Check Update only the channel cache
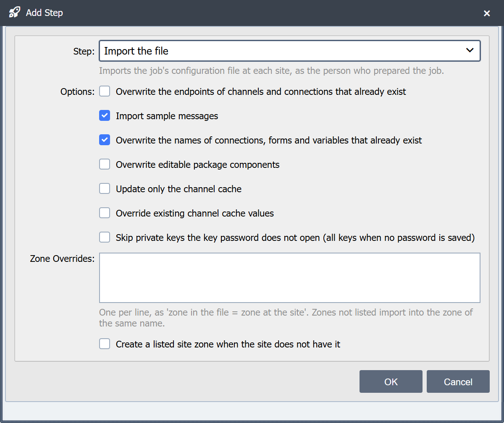The width and height of the screenshot is (504, 423). (x=105, y=189)
